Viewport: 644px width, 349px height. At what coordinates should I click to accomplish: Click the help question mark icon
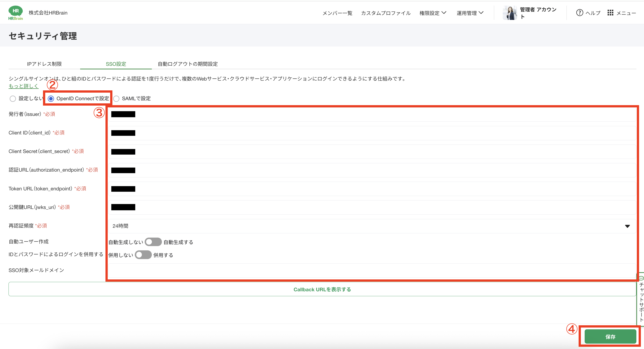(579, 13)
